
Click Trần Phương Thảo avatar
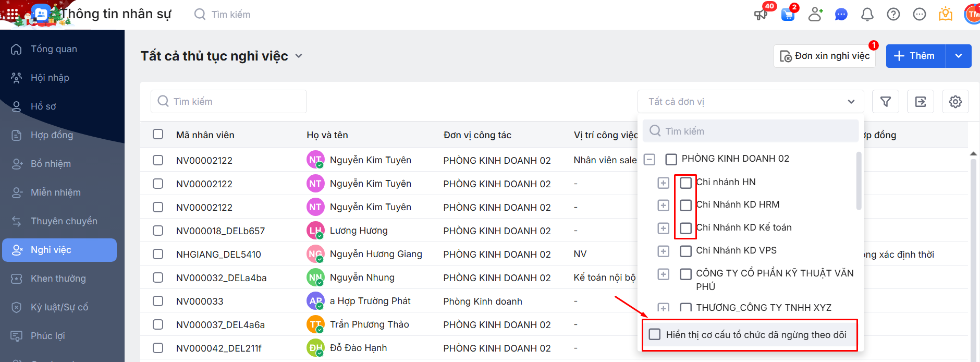tap(315, 324)
